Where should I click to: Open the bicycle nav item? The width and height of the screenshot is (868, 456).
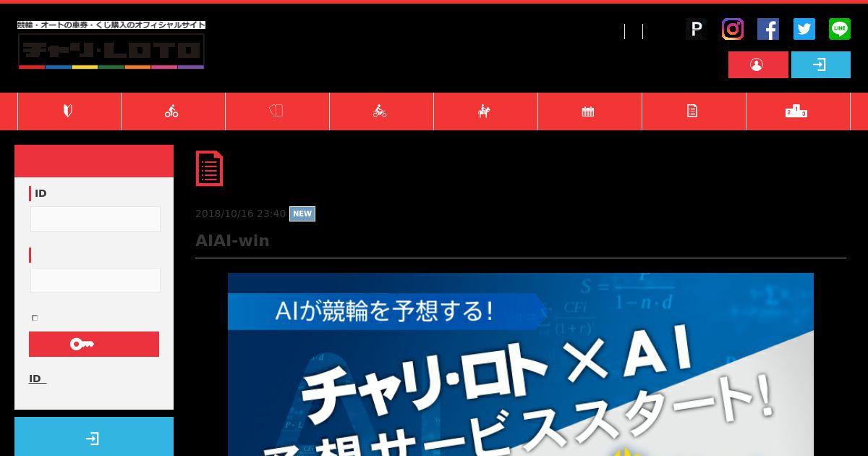[174, 111]
